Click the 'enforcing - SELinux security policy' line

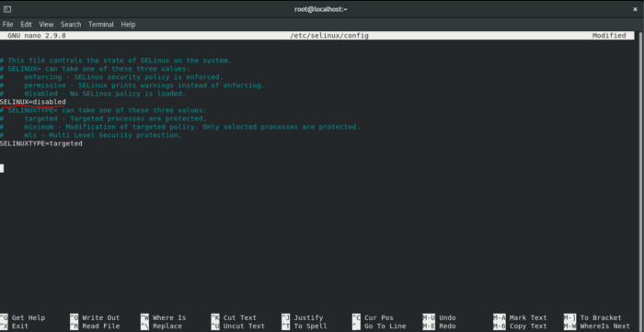111,77
